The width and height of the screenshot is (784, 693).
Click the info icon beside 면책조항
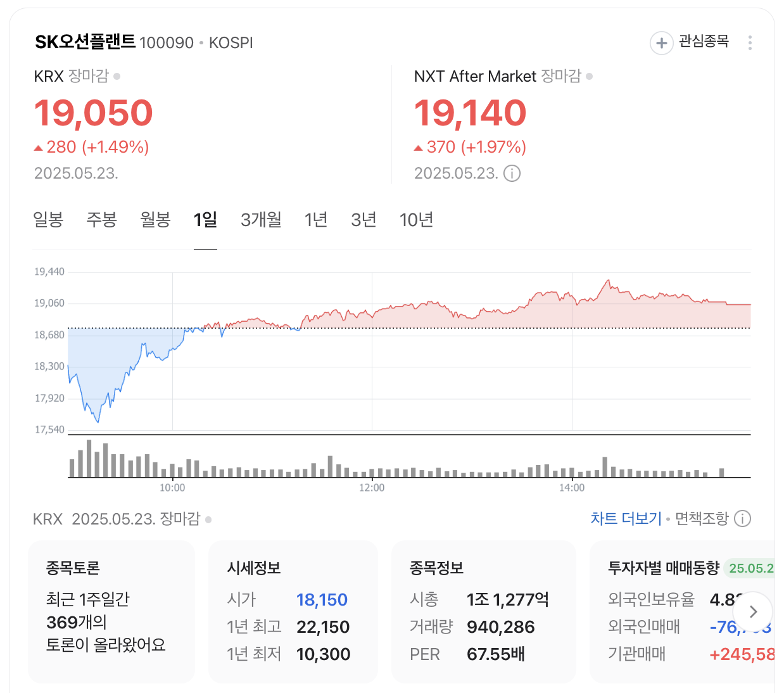click(742, 518)
